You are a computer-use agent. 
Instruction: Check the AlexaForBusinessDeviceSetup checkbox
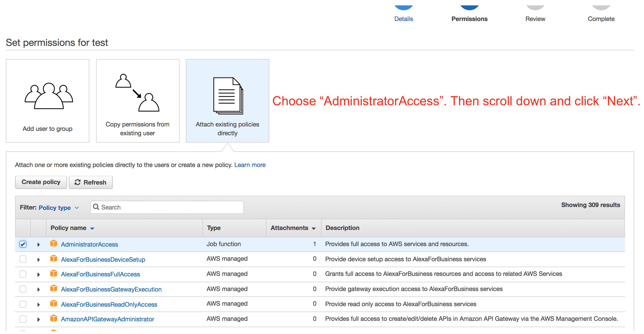pos(23,259)
